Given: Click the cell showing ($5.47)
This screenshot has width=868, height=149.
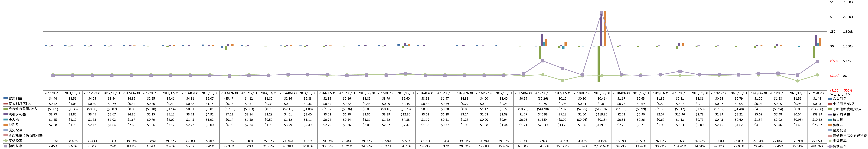Looking at the screenshot, I should click(229, 98).
